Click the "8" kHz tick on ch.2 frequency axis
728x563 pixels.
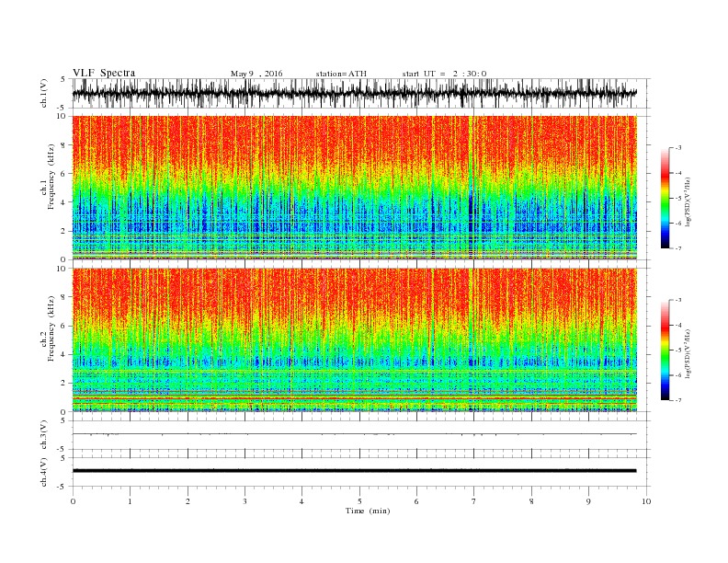pyautogui.click(x=63, y=297)
